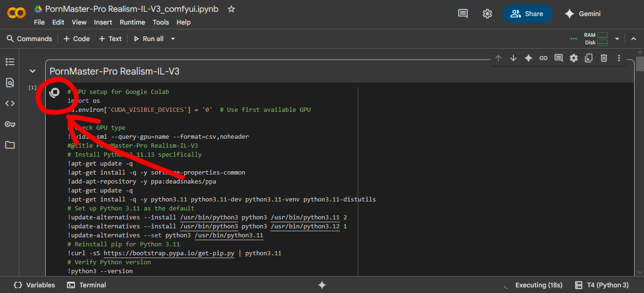This screenshot has height=293, width=644.
Task: Open the cell overflow menu
Action: pos(619,58)
